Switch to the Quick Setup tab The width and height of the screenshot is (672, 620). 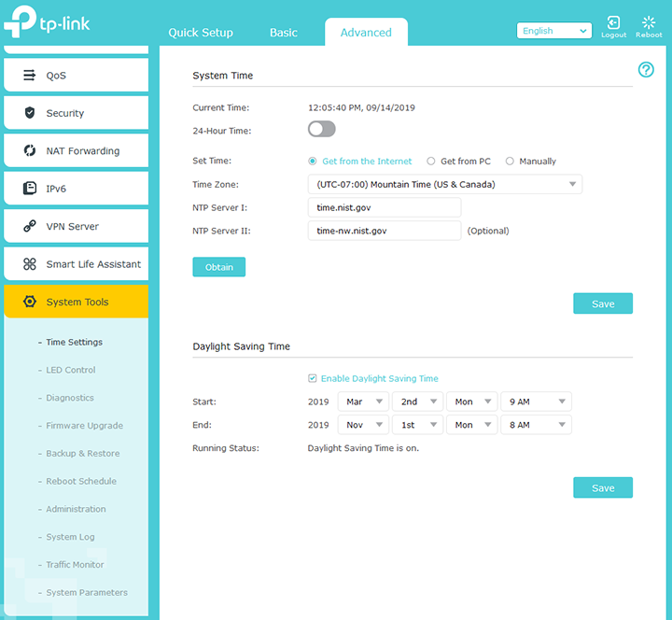(201, 33)
